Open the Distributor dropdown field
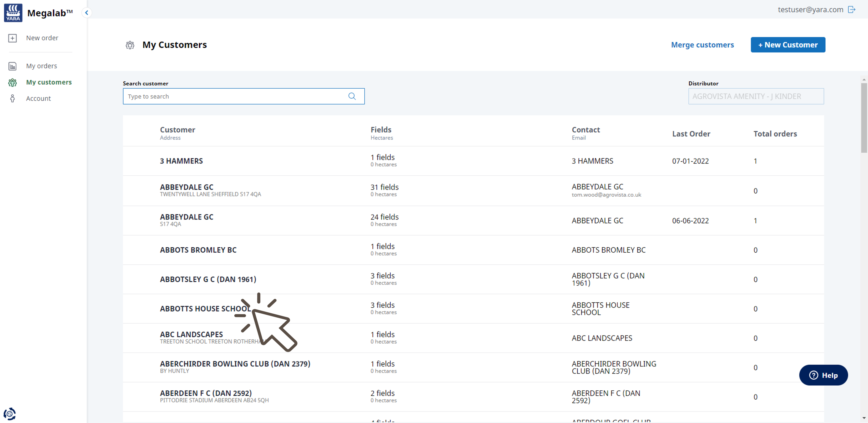Viewport: 868px width, 423px height. tap(756, 96)
